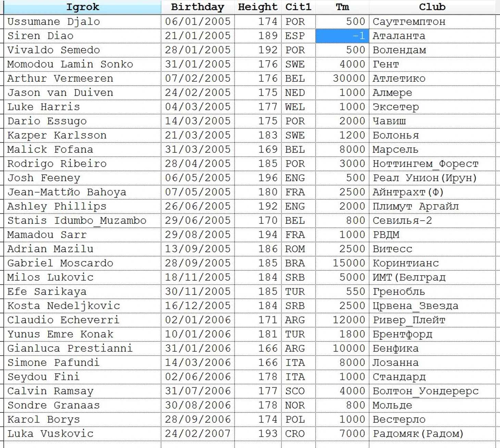Select club cell Реал Унион(Ирун)
The height and width of the screenshot is (448, 500).
pyautogui.click(x=432, y=178)
